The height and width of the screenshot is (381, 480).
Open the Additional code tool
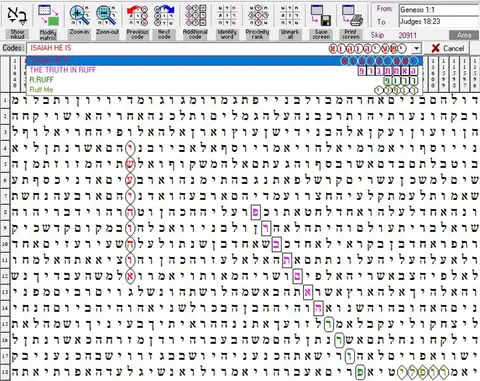(195, 21)
